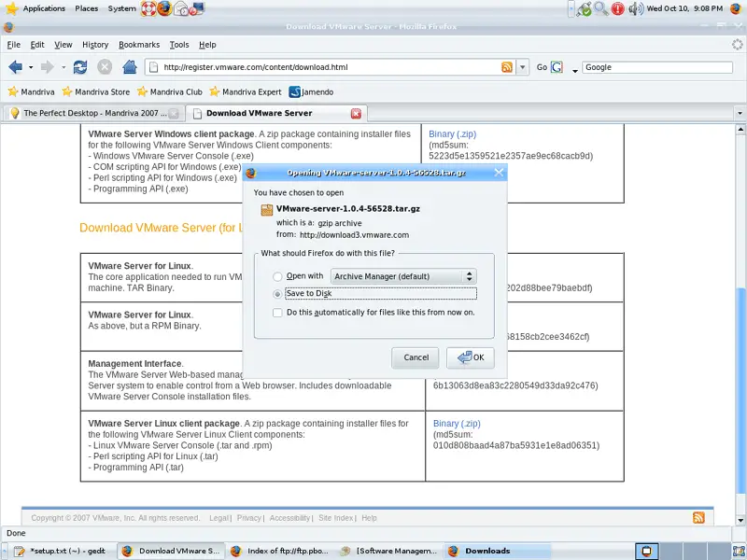Click the network connection status tray icon

(584, 8)
